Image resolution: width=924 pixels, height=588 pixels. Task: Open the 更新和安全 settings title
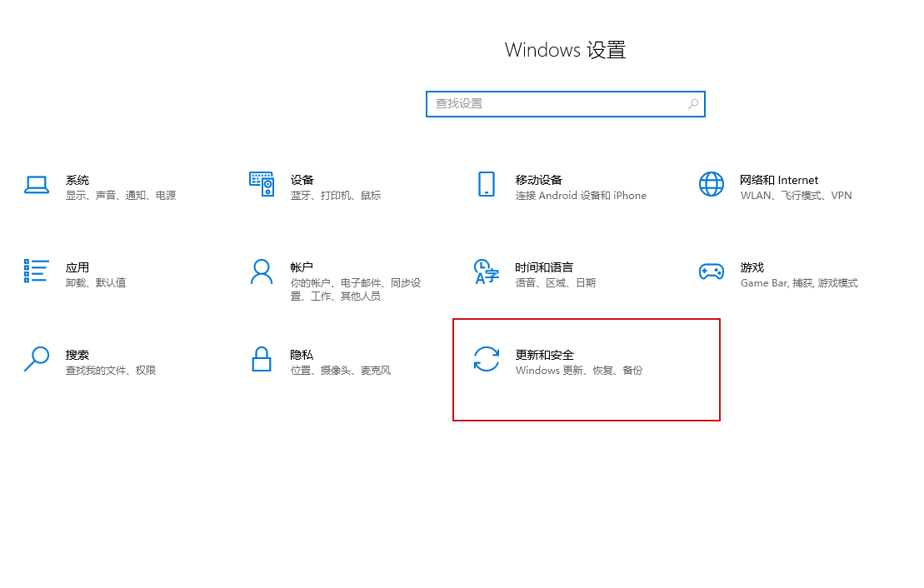545,355
